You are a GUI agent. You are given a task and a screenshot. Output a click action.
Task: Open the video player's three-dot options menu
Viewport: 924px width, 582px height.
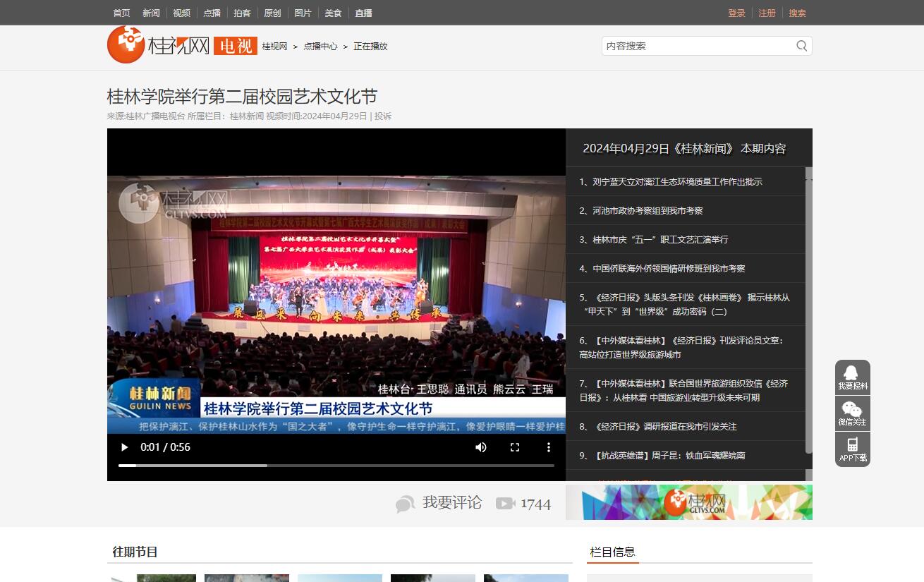click(x=549, y=447)
